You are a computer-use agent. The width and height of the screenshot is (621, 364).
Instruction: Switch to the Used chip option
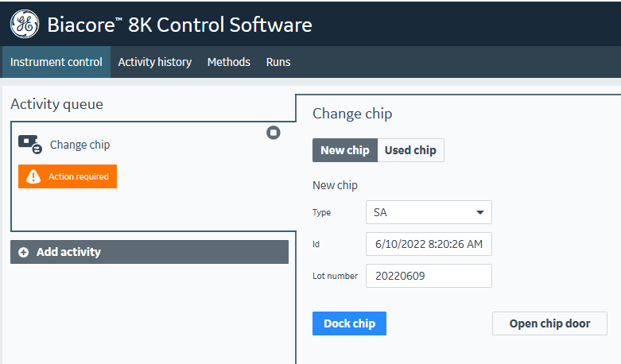(410, 150)
